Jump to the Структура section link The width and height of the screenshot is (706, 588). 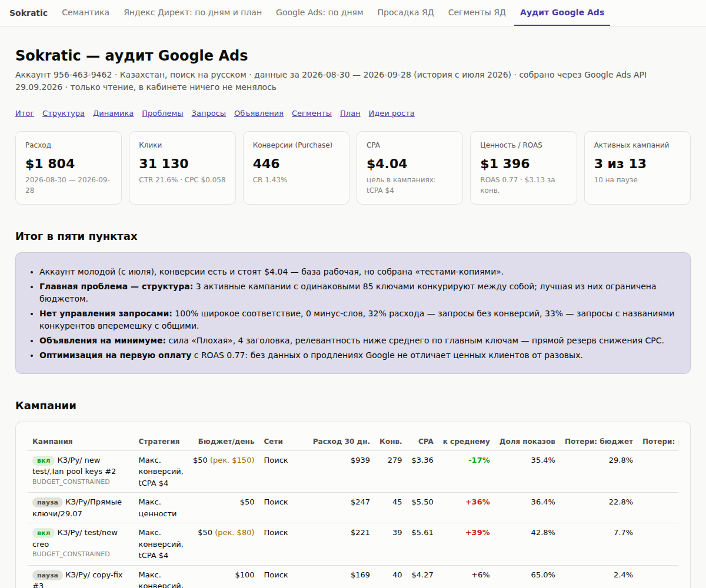coord(64,113)
